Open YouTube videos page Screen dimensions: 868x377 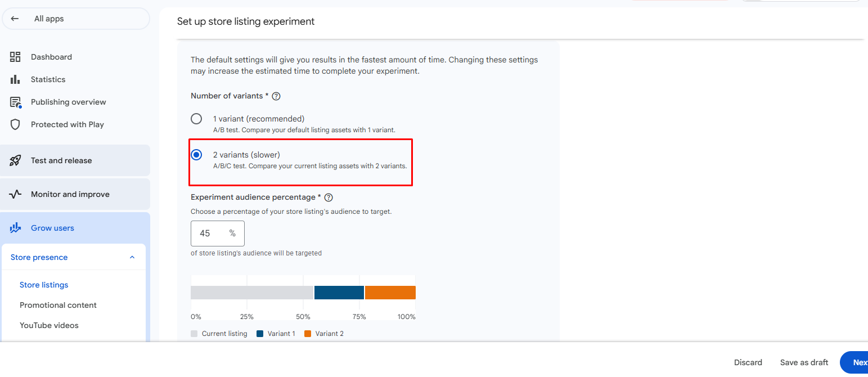(x=49, y=325)
